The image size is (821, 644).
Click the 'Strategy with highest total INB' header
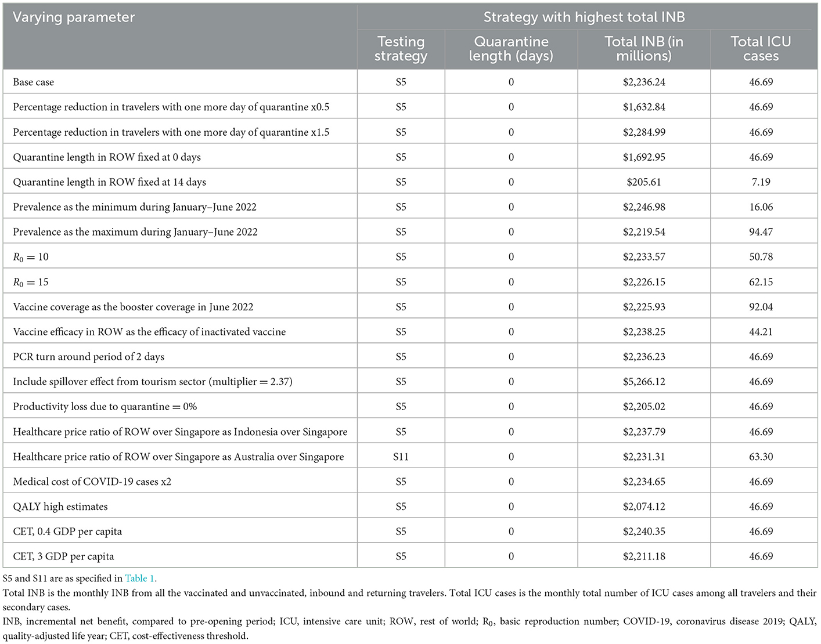pos(584,17)
